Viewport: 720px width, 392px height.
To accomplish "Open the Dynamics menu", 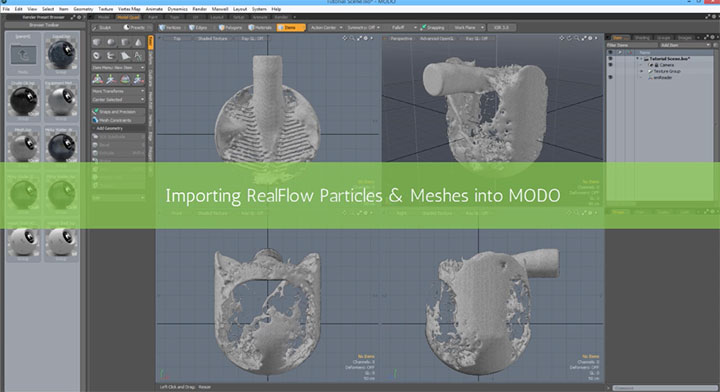I will 177,9.
